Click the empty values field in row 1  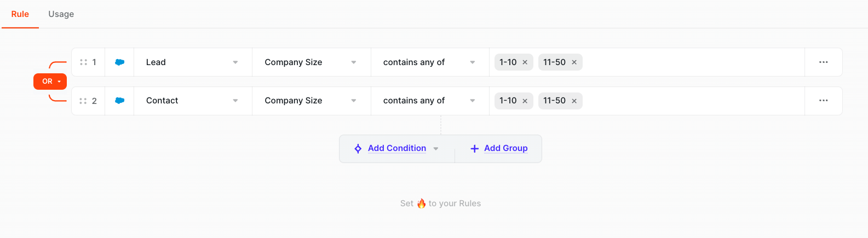tap(693, 62)
